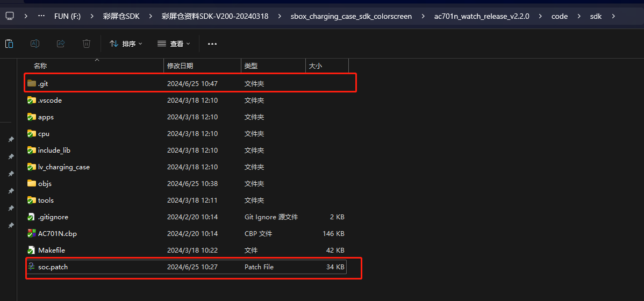Click the Git Ignore 源文件 type cell

click(271, 217)
